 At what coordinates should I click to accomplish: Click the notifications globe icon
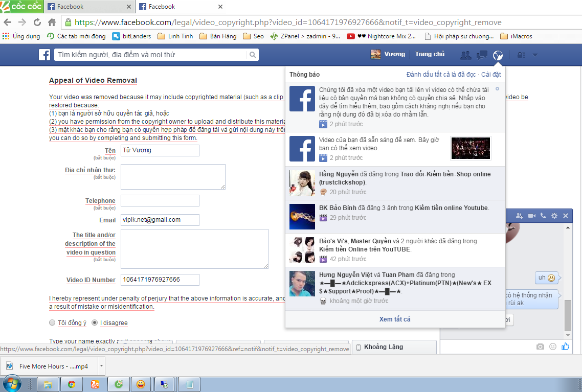click(497, 55)
